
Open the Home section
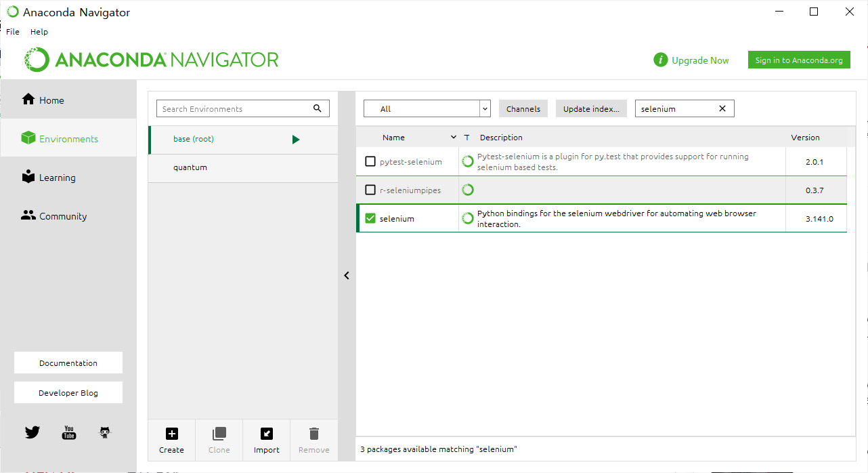[68, 100]
